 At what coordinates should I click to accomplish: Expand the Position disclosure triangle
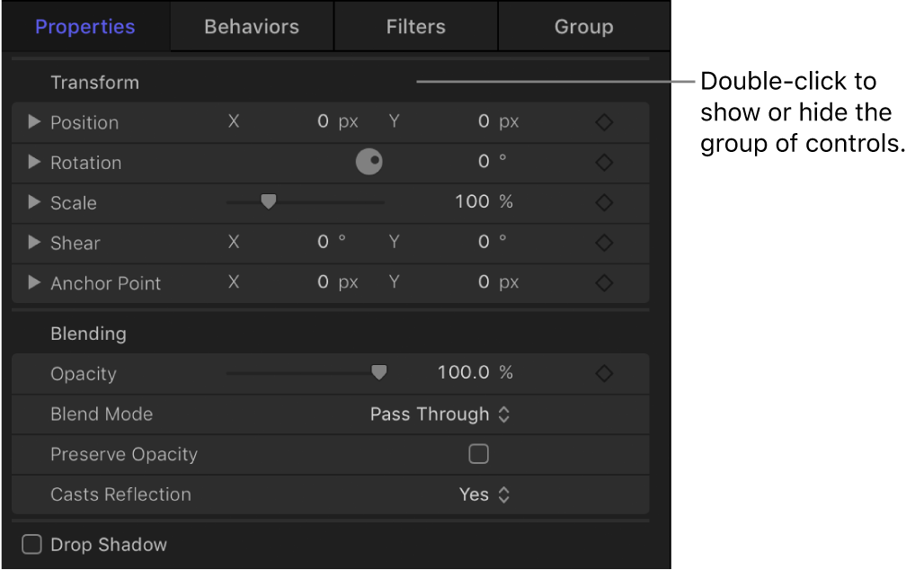tap(32, 121)
